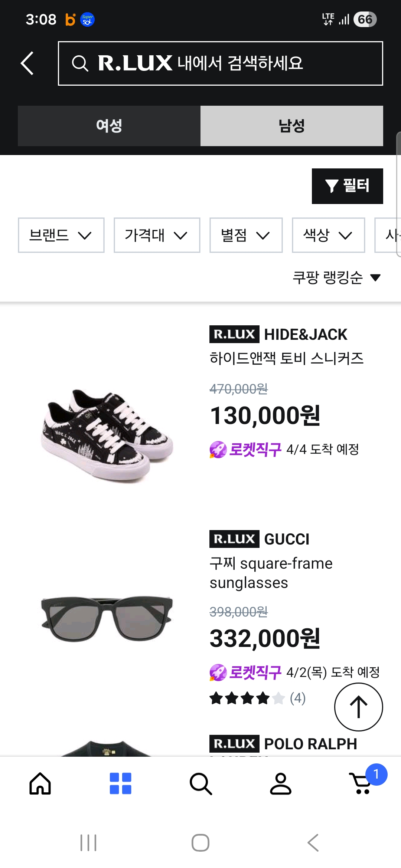The width and height of the screenshot is (401, 868).
Task: Tap the search icon in bottom navigation
Action: pos(200,783)
